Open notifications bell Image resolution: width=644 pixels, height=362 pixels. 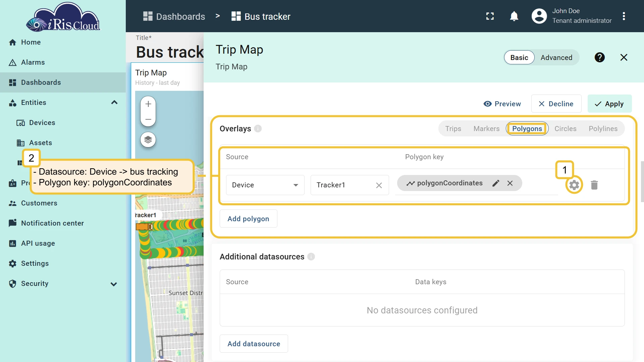(514, 16)
